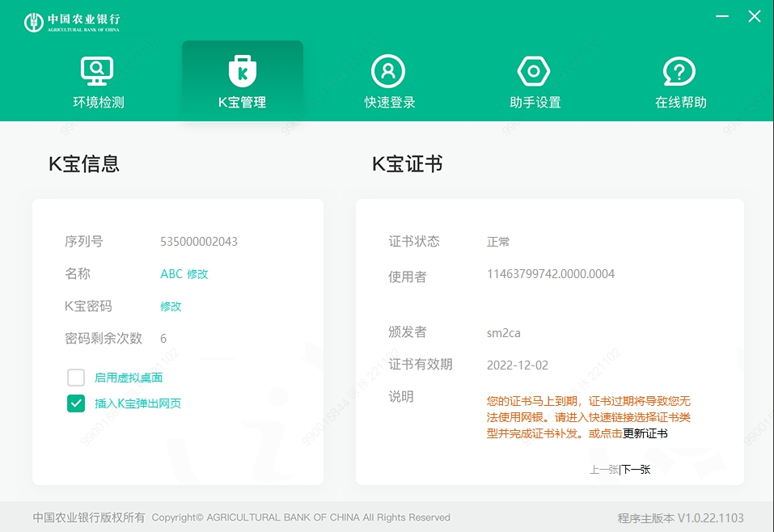Minimize the K宝 assistant window
774x532 pixels.
point(722,16)
